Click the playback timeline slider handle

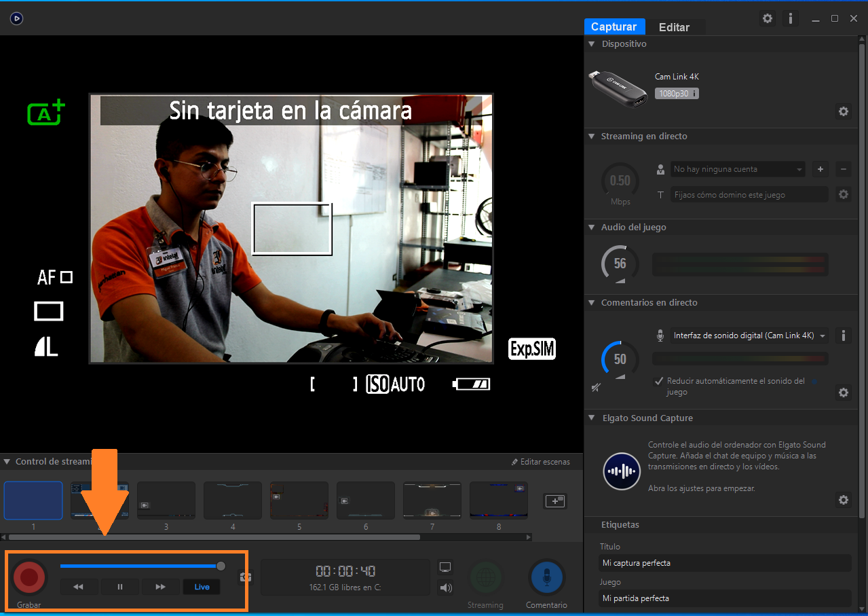point(221,566)
